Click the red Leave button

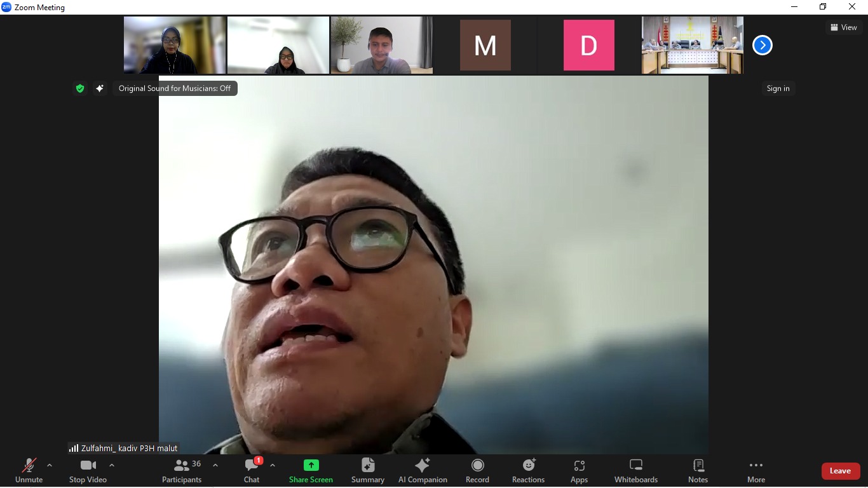840,471
